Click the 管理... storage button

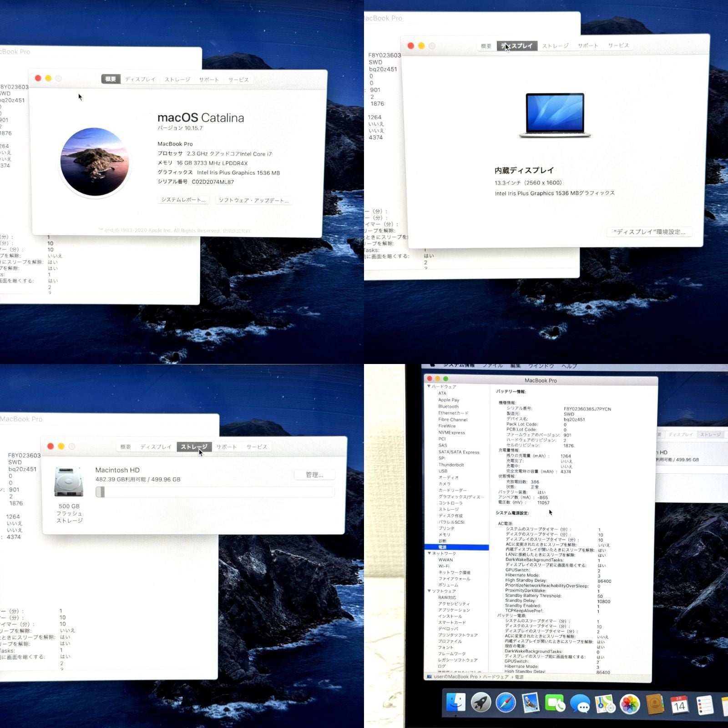(x=314, y=475)
